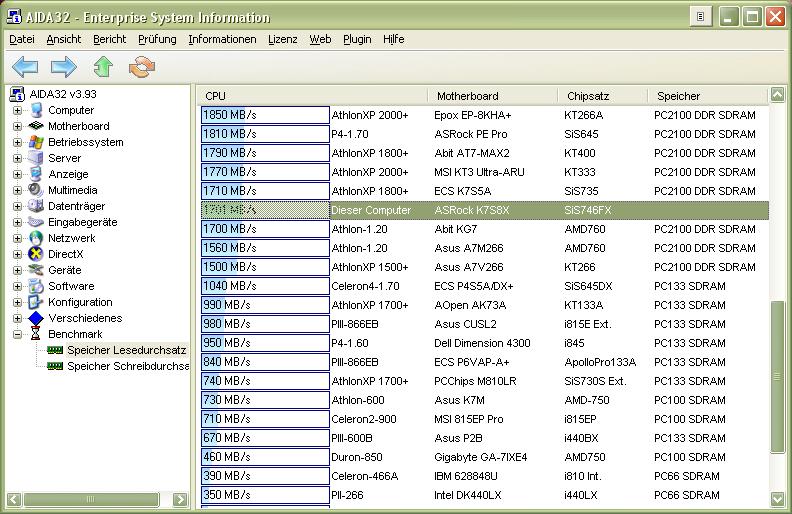
Task: Sort by the Motherboard column header
Action: (493, 95)
